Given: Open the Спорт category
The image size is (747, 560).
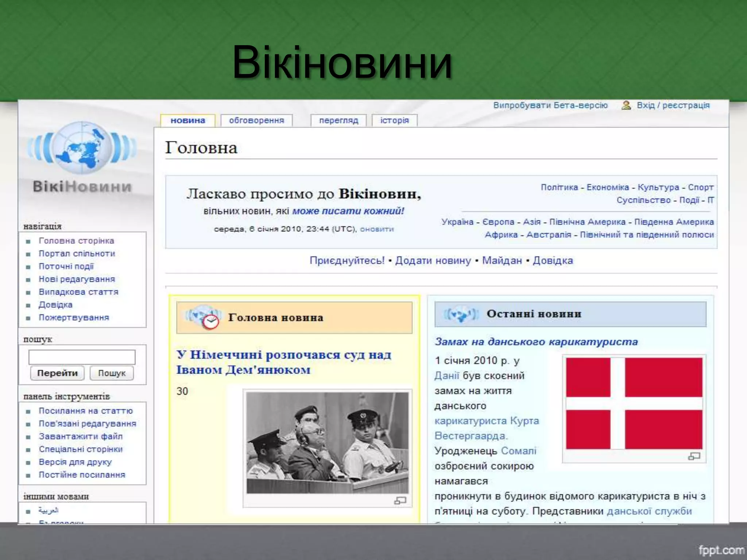Looking at the screenshot, I should coord(701,187).
